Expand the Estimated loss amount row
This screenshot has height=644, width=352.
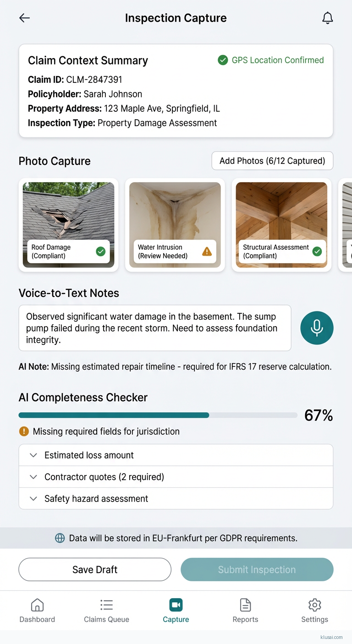coord(176,455)
